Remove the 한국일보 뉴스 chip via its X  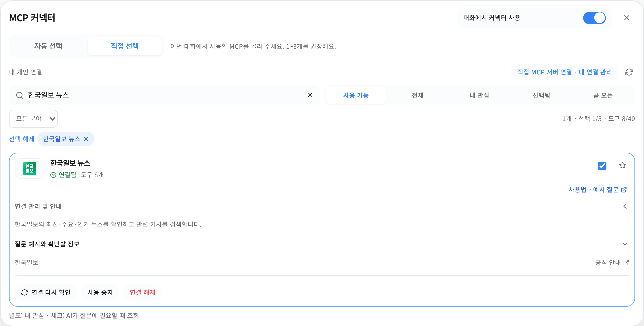tap(86, 139)
